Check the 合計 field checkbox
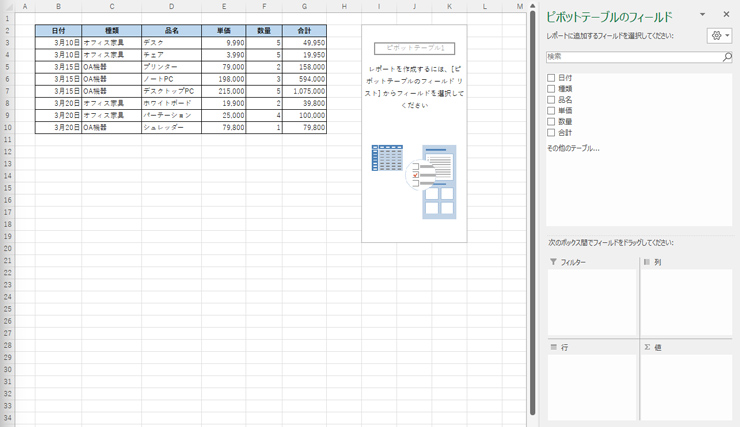740x427 pixels. pos(551,133)
